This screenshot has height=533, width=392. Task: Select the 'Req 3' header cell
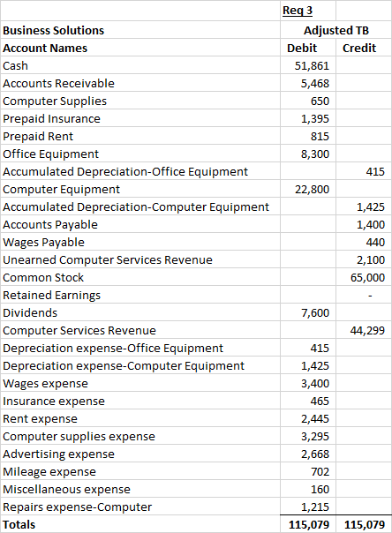coord(307,11)
